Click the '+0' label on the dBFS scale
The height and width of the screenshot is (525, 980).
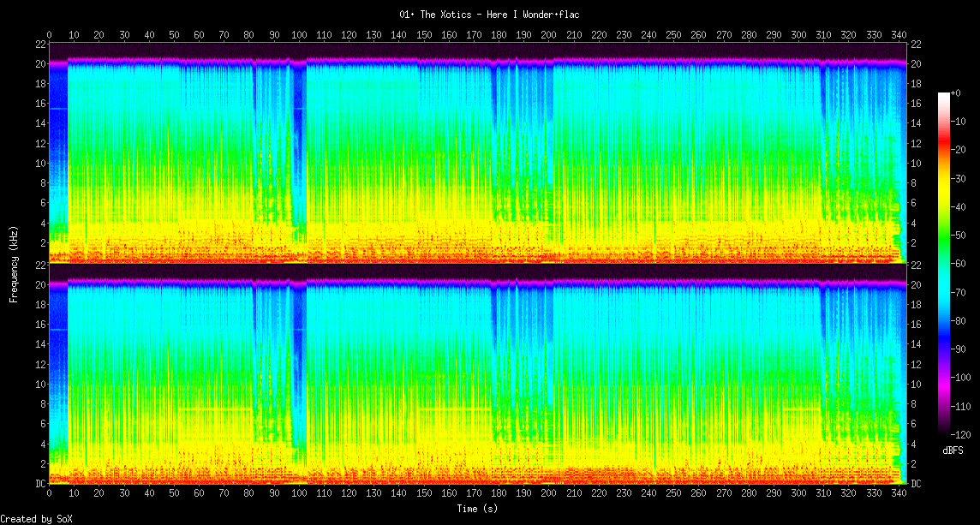click(956, 92)
